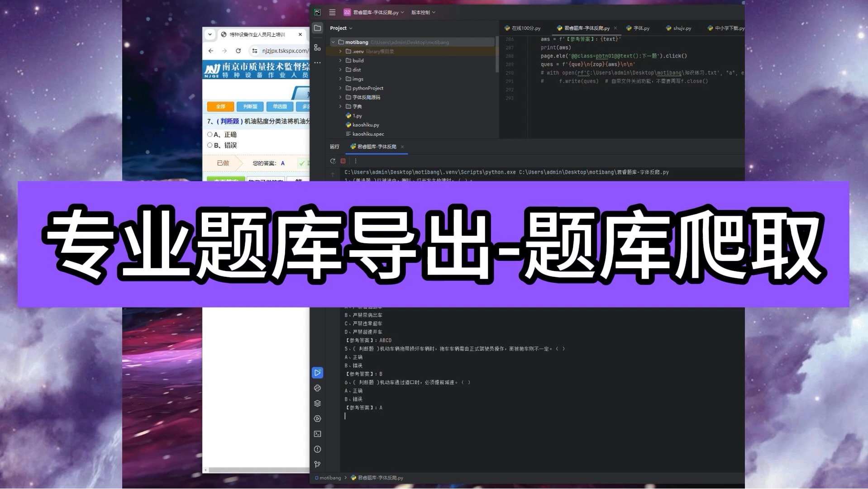
Task: Click the browser horizontal scrollbar left arrow
Action: pos(206,470)
